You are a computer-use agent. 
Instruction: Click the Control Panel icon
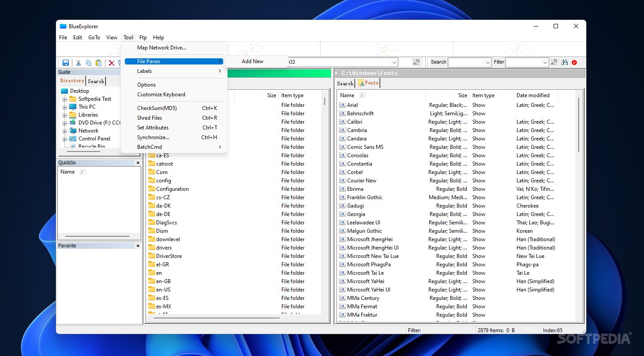click(x=73, y=139)
